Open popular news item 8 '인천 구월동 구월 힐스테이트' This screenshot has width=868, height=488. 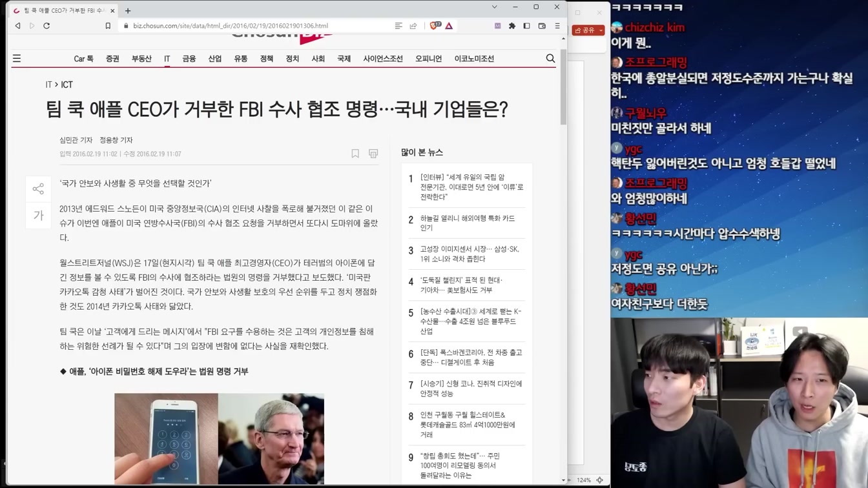click(x=468, y=424)
